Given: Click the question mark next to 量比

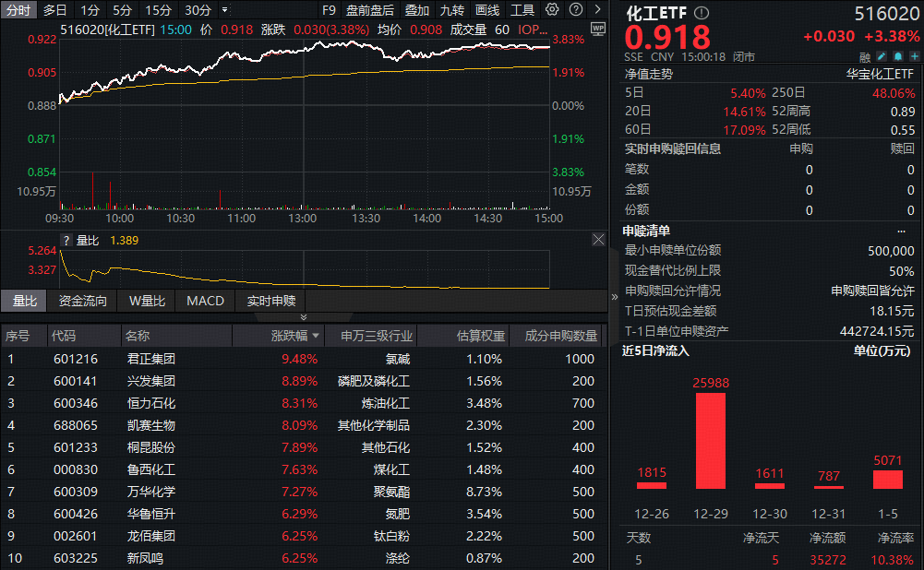Looking at the screenshot, I should 66,240.
